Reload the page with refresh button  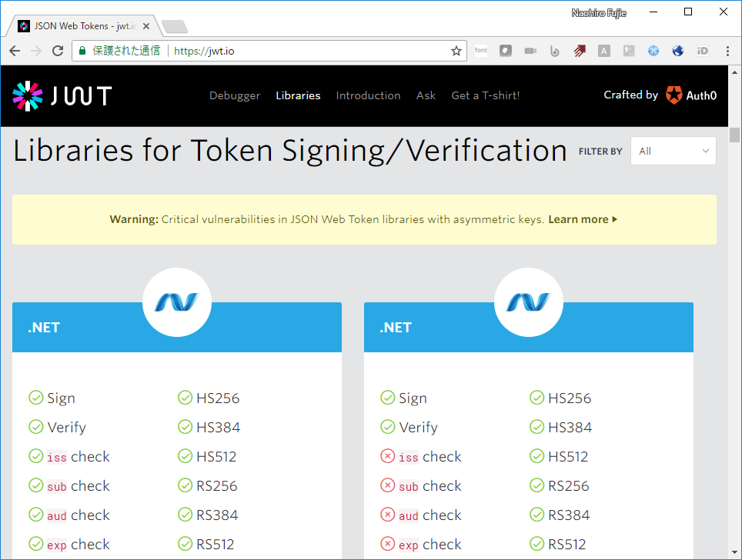click(58, 51)
